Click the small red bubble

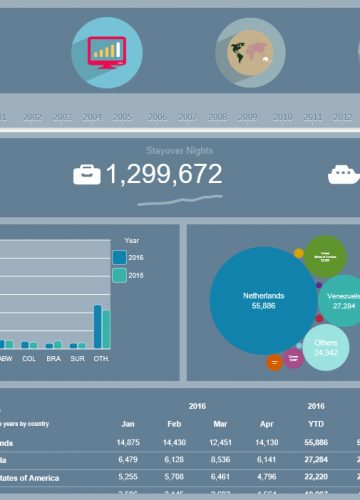[319, 319]
